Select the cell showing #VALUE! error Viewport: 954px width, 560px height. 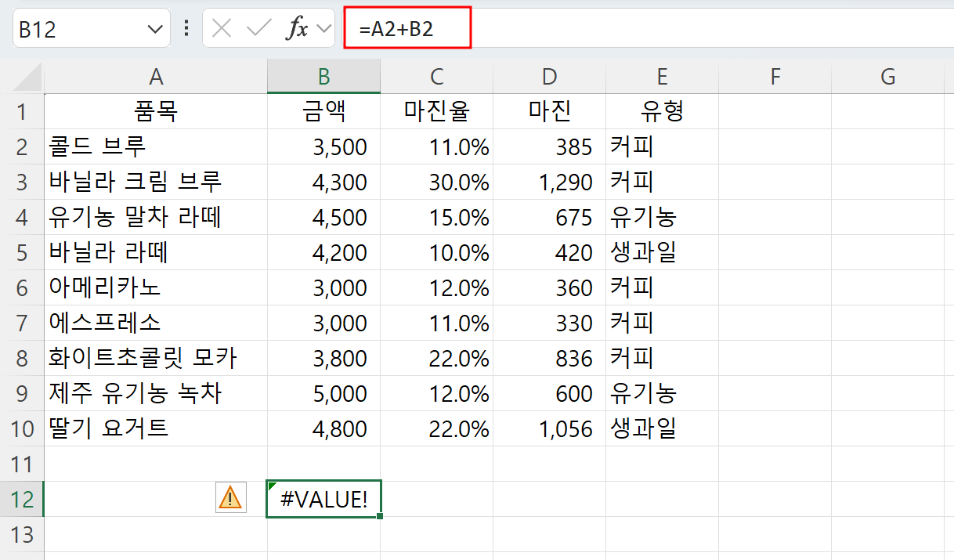(x=323, y=499)
